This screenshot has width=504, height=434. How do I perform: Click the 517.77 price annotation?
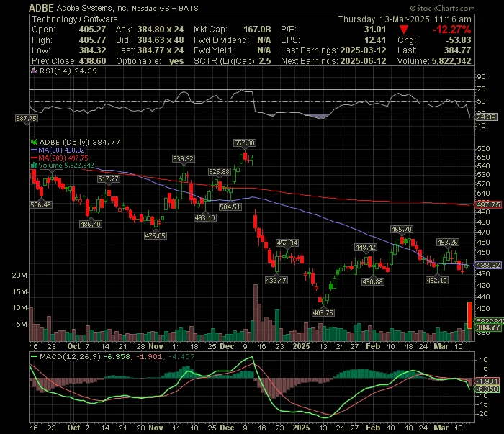click(x=108, y=179)
